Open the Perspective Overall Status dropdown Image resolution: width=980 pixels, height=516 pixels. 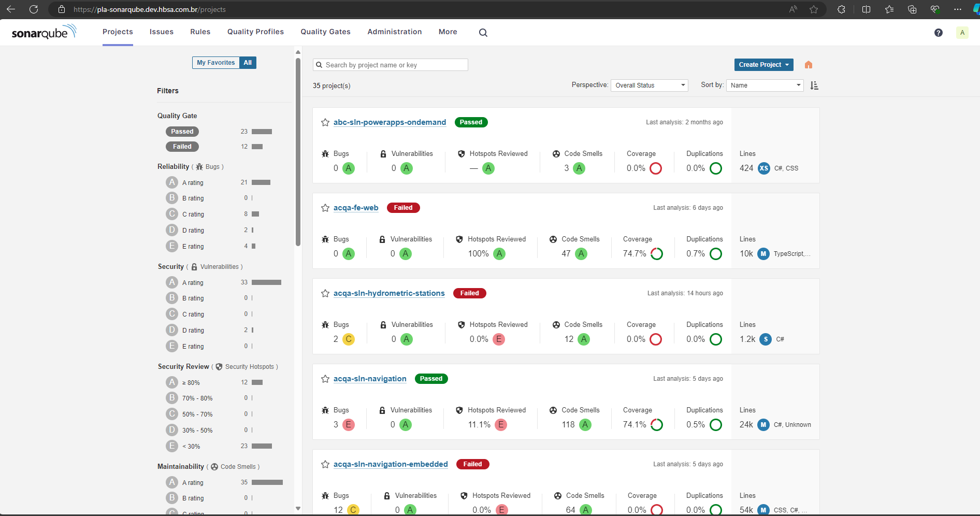pyautogui.click(x=649, y=85)
